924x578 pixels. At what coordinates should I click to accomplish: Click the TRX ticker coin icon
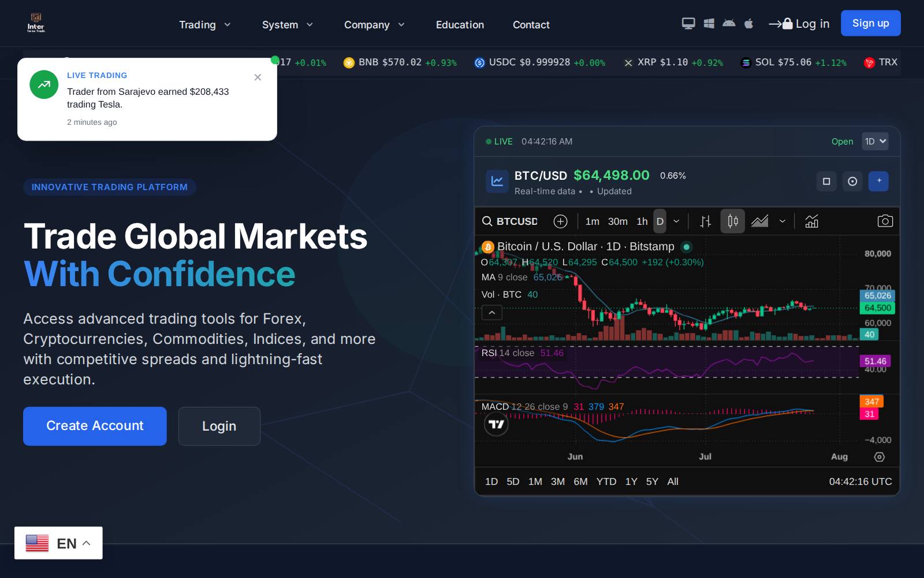click(x=869, y=62)
